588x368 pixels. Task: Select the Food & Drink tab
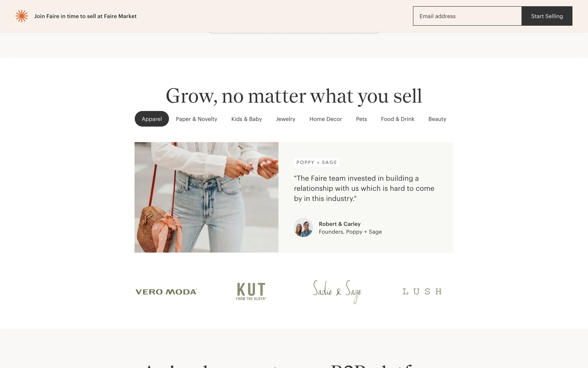coord(398,119)
